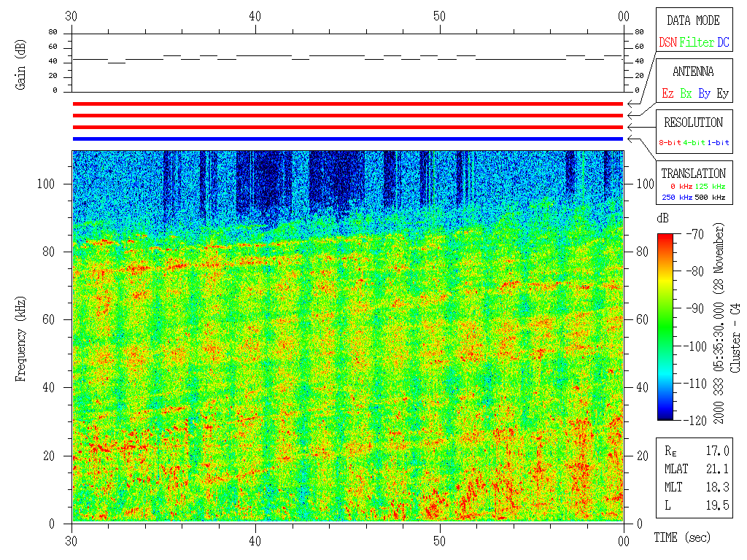This screenshot has height=560, width=747.
Task: Click the 1-bit resolution label
Action: point(719,143)
